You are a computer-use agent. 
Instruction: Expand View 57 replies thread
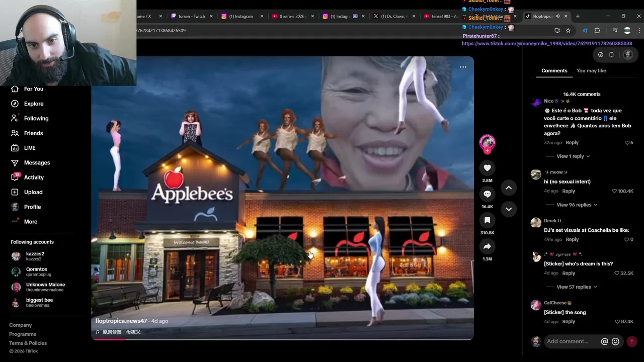(x=577, y=287)
